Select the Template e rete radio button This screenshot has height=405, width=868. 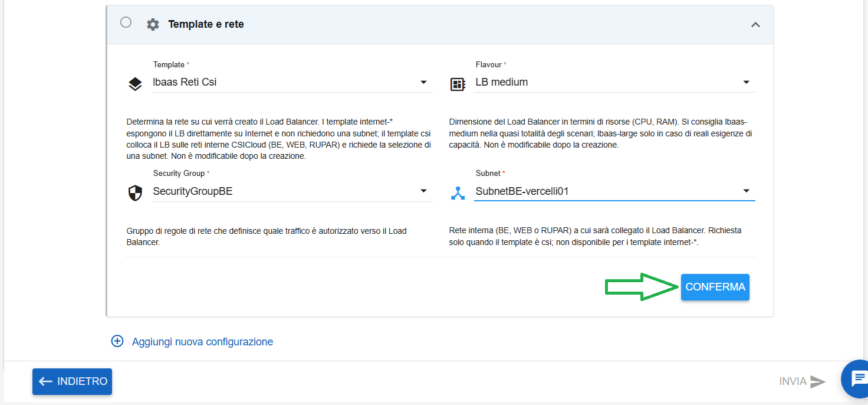(126, 22)
